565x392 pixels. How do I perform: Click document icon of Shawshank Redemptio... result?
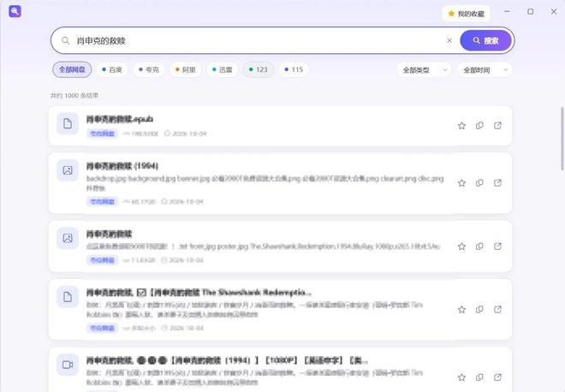coord(68,297)
